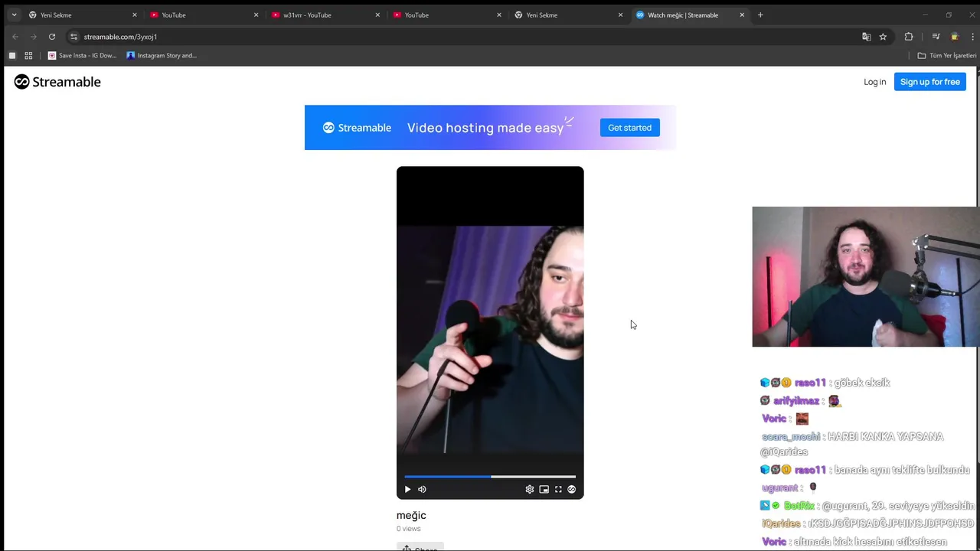980x551 pixels.
Task: Mute the video player volume
Action: [422, 489]
